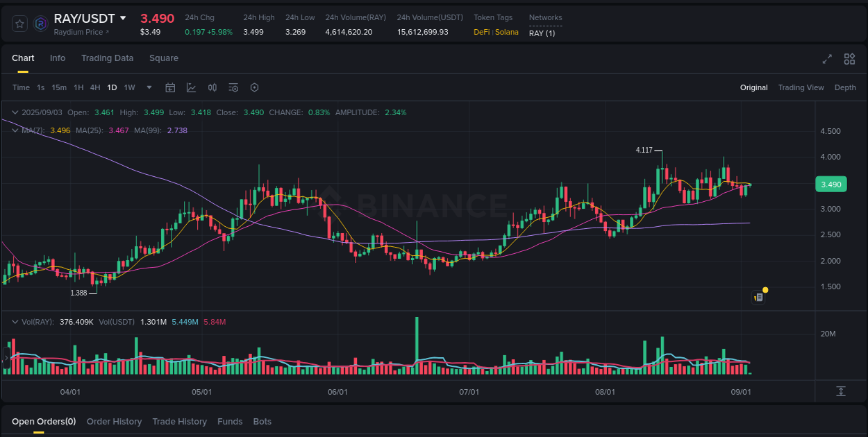Switch chart to Trading View mode

click(x=801, y=87)
